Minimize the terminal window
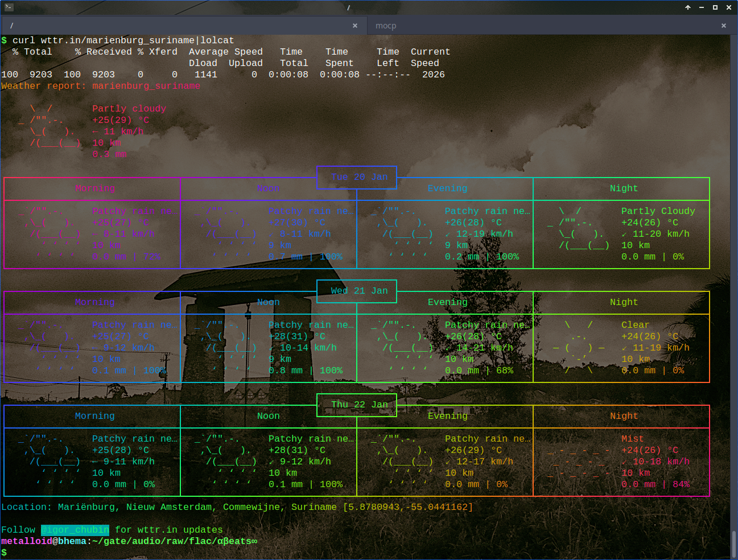738x560 pixels. (701, 7)
